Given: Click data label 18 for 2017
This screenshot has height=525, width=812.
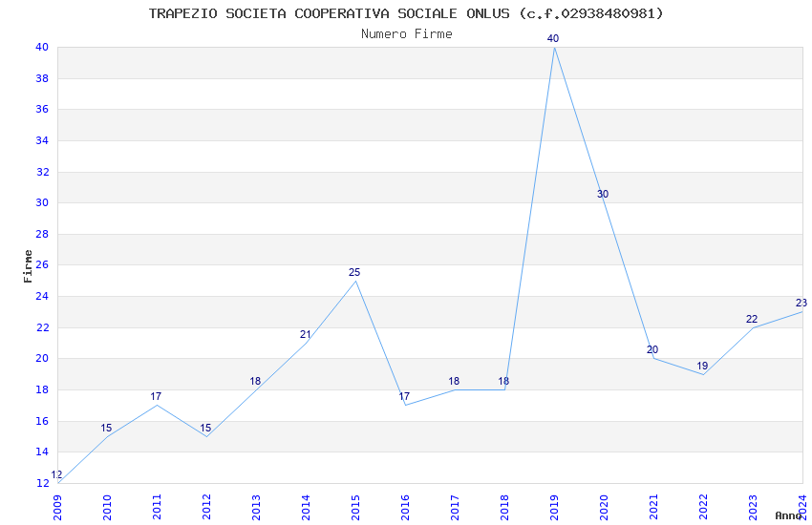Looking at the screenshot, I should click(x=454, y=381).
